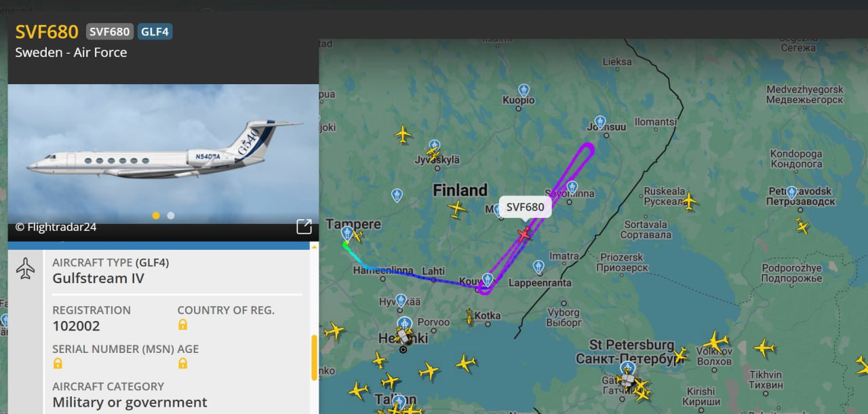Screen dimensions: 868x414
Task: Show the second aircraft photo via dot
Action: pyautogui.click(x=171, y=216)
